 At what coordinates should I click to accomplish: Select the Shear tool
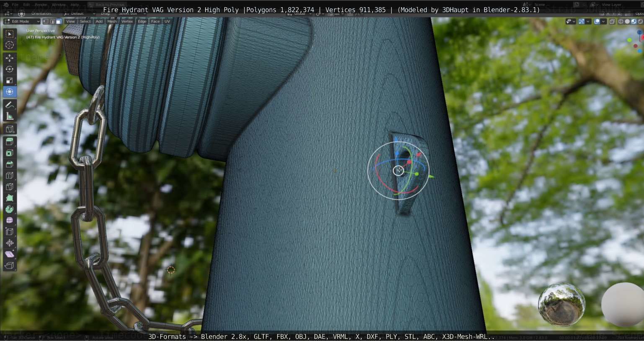click(x=10, y=254)
